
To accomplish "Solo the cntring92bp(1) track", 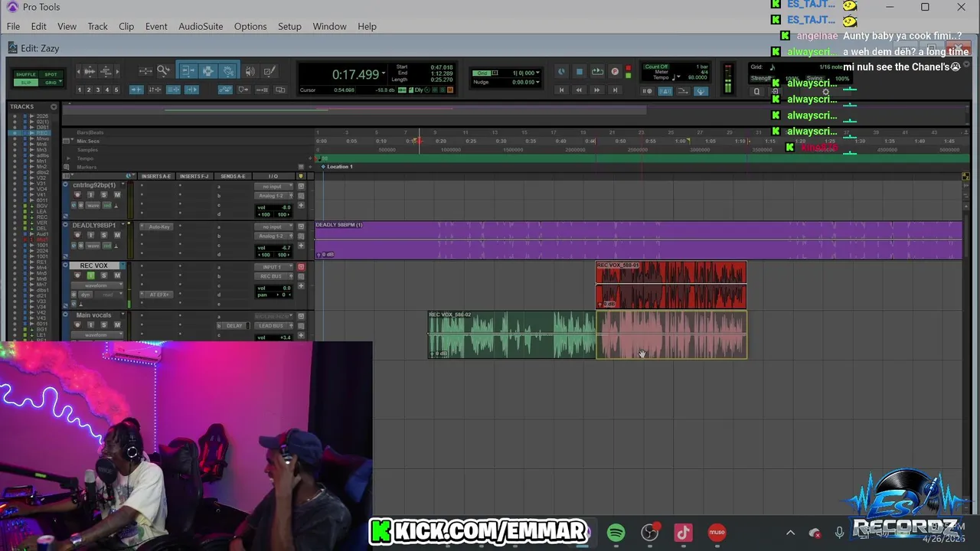I will (104, 195).
